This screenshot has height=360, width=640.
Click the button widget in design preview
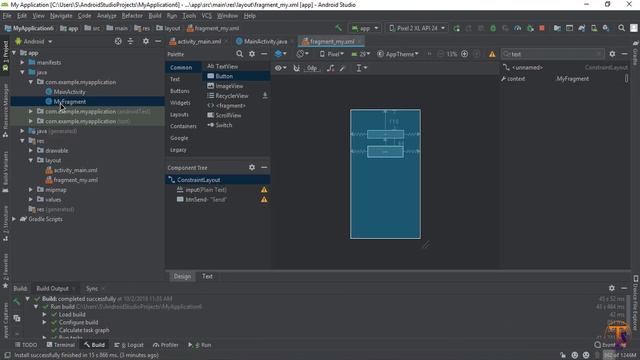(385, 152)
